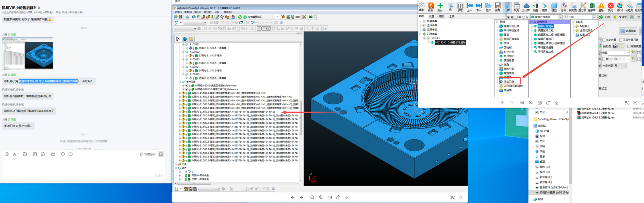Select PowerMill explorer tree tab icon

coord(178,39)
